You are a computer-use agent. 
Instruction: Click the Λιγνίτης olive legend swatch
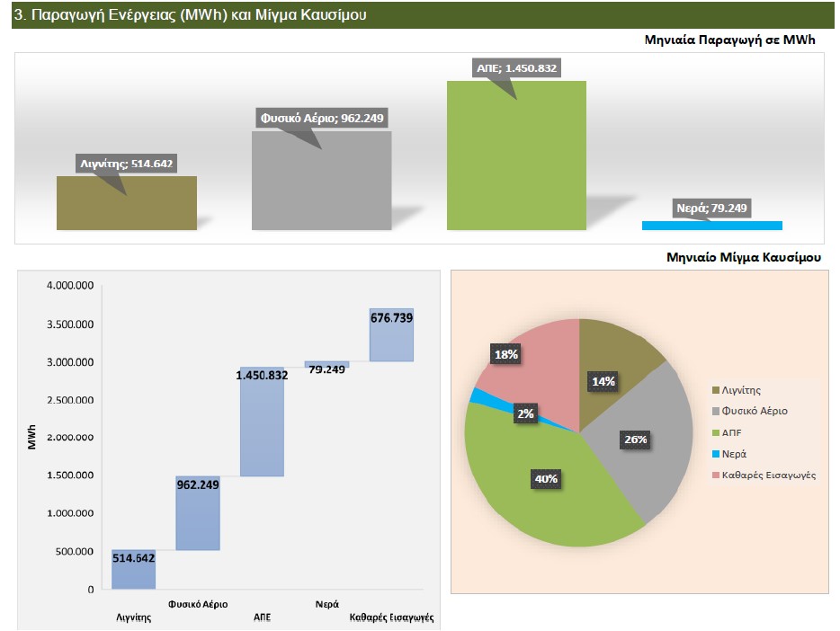pos(716,390)
